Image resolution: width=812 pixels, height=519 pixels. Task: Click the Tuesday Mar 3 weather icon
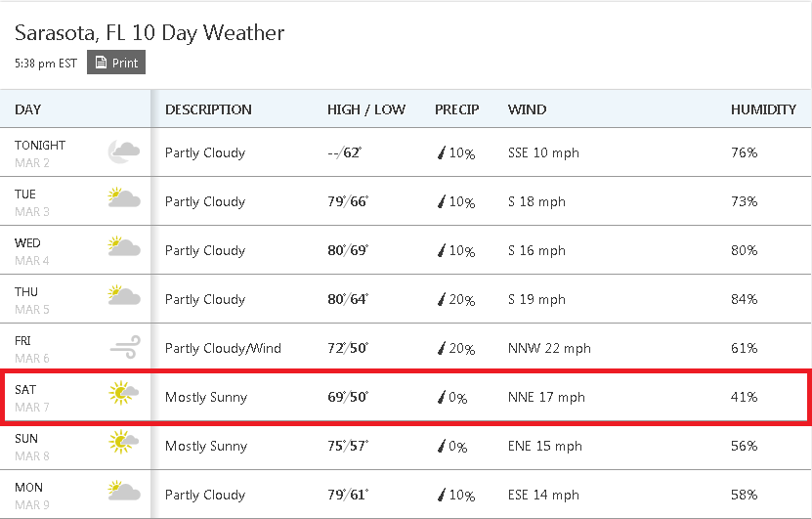(x=124, y=197)
